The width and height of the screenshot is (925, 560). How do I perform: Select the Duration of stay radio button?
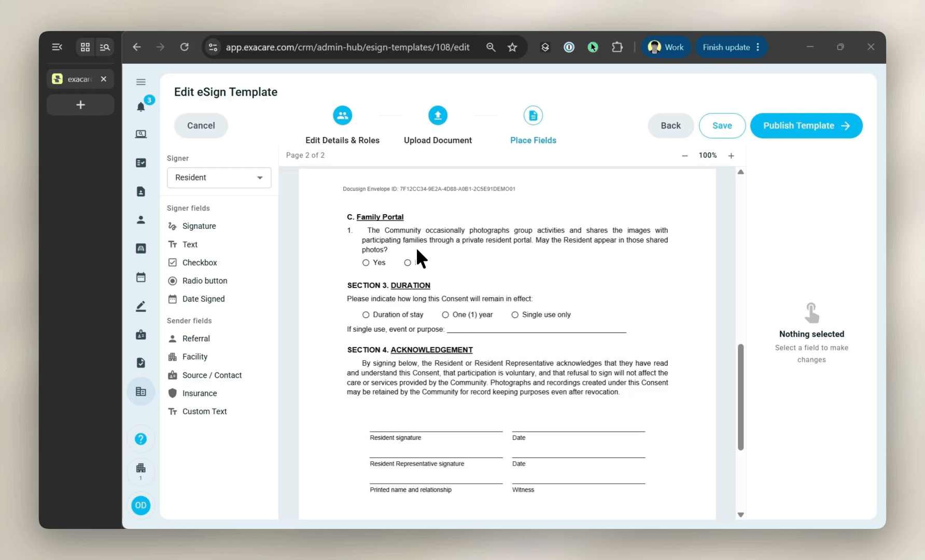click(366, 315)
